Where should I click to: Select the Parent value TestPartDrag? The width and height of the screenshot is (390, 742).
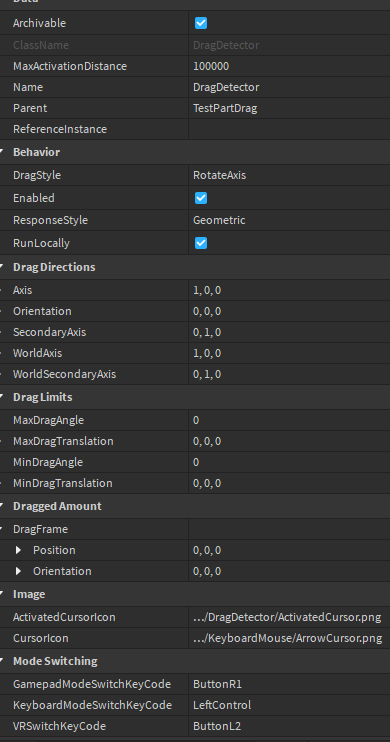click(289, 108)
